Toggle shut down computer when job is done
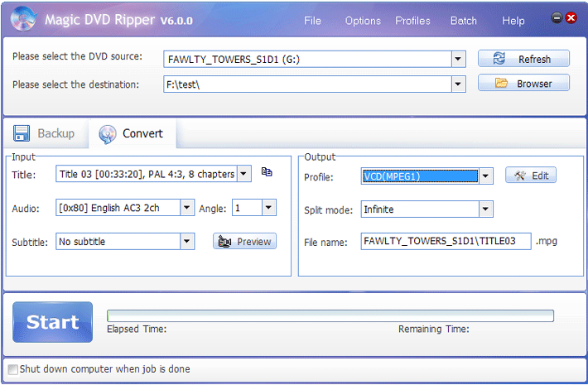This screenshot has height=385, width=588. (x=13, y=369)
